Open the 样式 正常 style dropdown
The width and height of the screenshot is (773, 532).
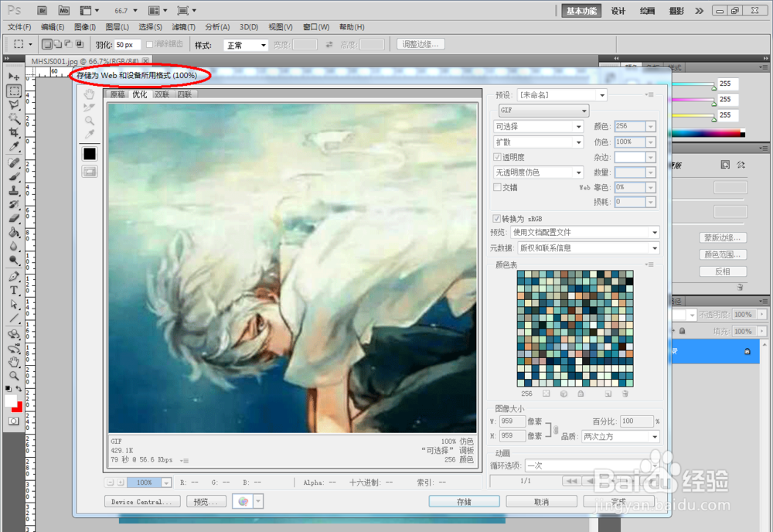click(x=246, y=46)
